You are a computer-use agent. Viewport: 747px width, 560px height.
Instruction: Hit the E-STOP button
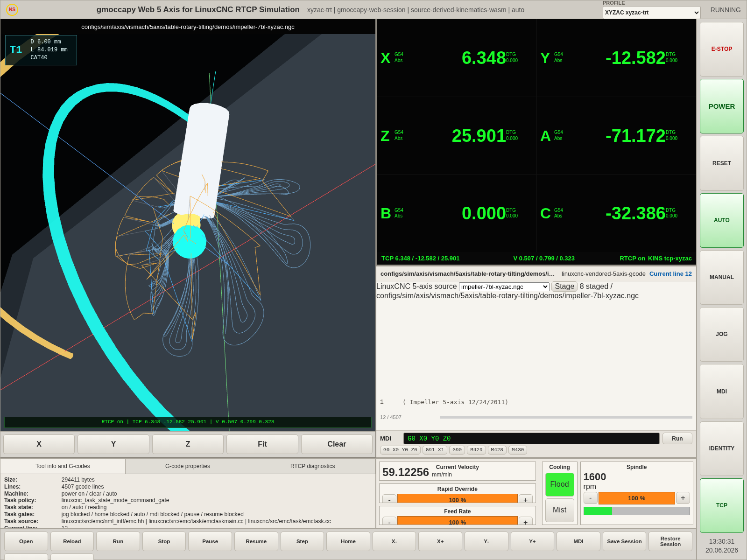click(721, 49)
